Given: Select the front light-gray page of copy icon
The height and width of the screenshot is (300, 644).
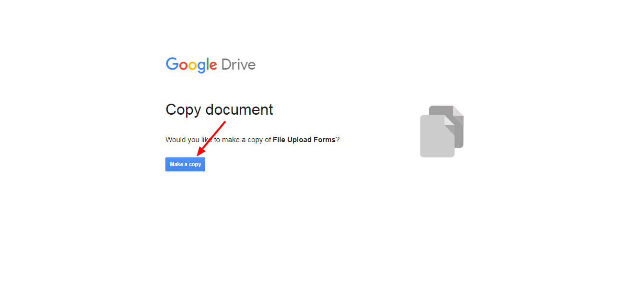Looking at the screenshot, I should tap(437, 136).
